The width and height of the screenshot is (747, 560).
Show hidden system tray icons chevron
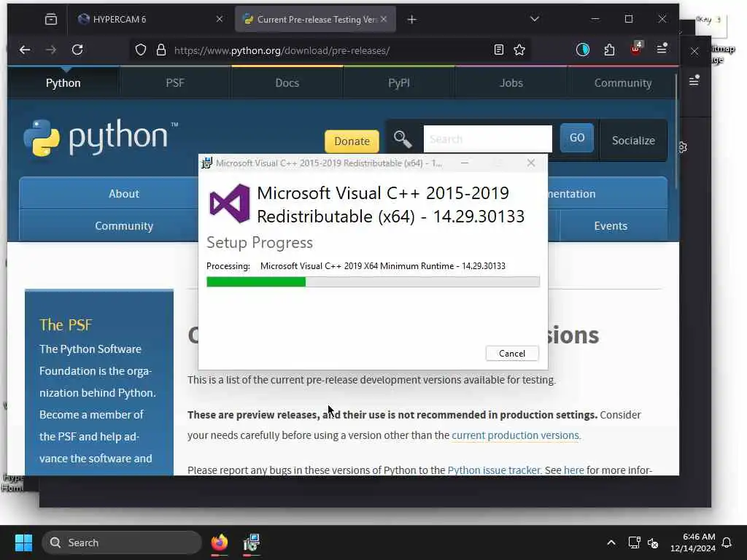[611, 542]
